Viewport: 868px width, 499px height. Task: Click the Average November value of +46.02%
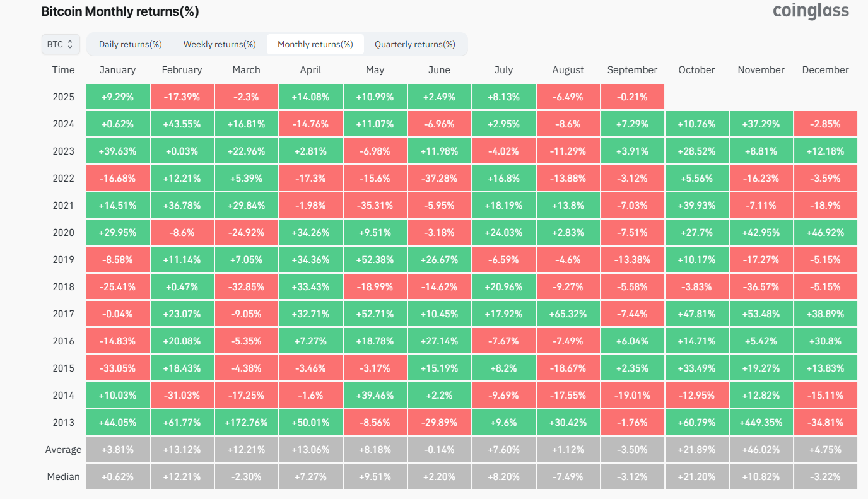pyautogui.click(x=761, y=449)
